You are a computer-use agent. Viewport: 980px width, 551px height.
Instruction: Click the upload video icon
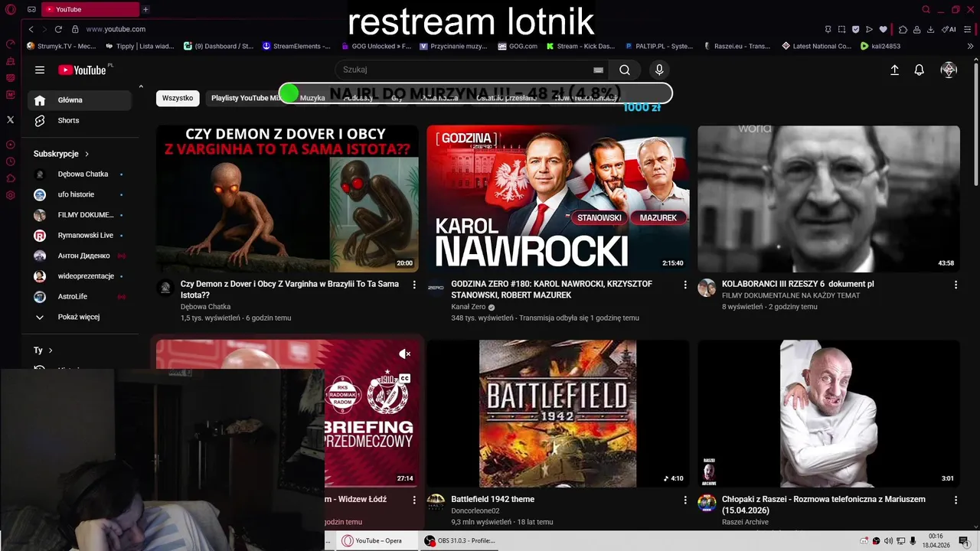point(894,70)
